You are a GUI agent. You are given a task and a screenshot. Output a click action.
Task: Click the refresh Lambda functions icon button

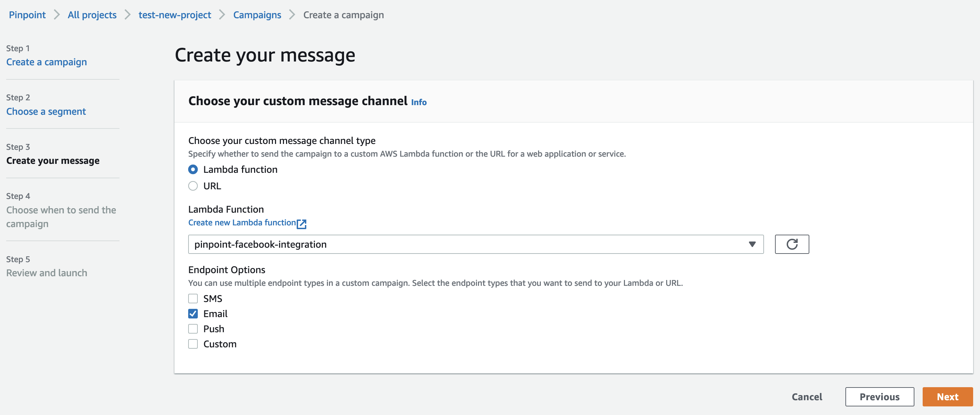[x=792, y=244]
